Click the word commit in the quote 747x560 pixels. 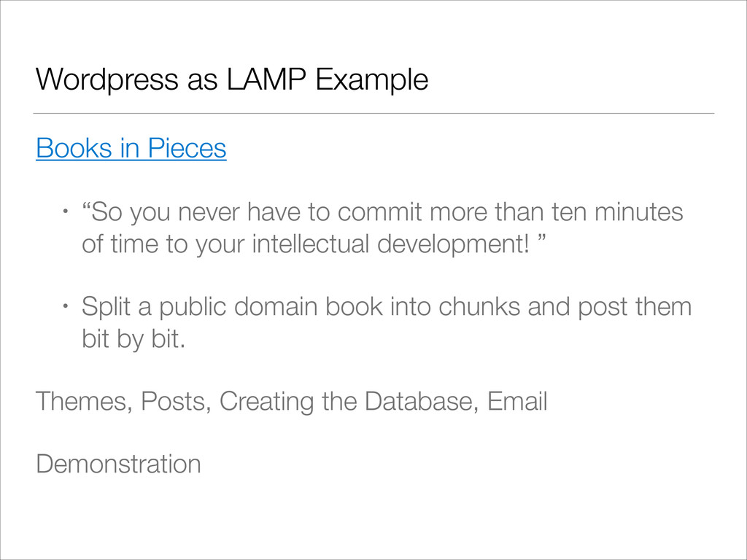pos(379,212)
